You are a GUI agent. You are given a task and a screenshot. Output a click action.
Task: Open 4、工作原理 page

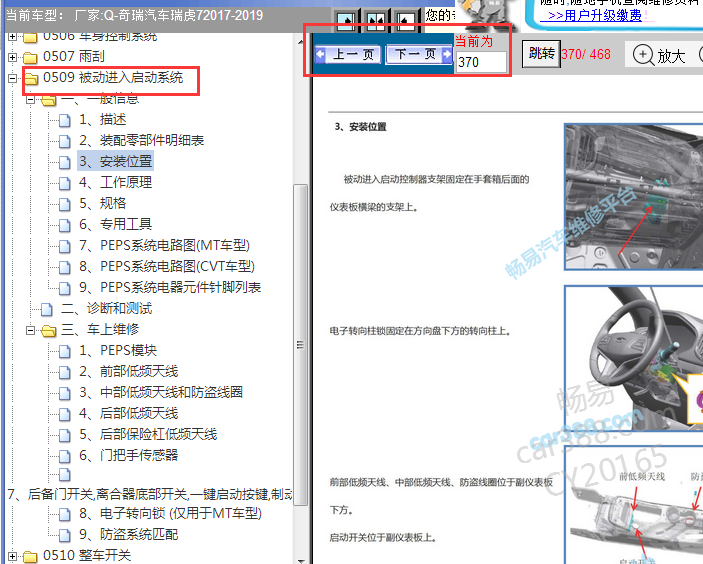(x=116, y=182)
